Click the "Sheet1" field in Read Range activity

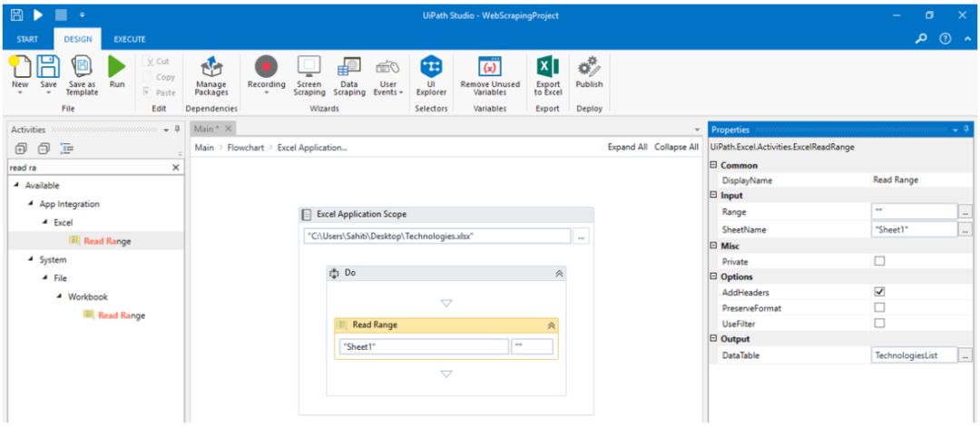(x=424, y=346)
